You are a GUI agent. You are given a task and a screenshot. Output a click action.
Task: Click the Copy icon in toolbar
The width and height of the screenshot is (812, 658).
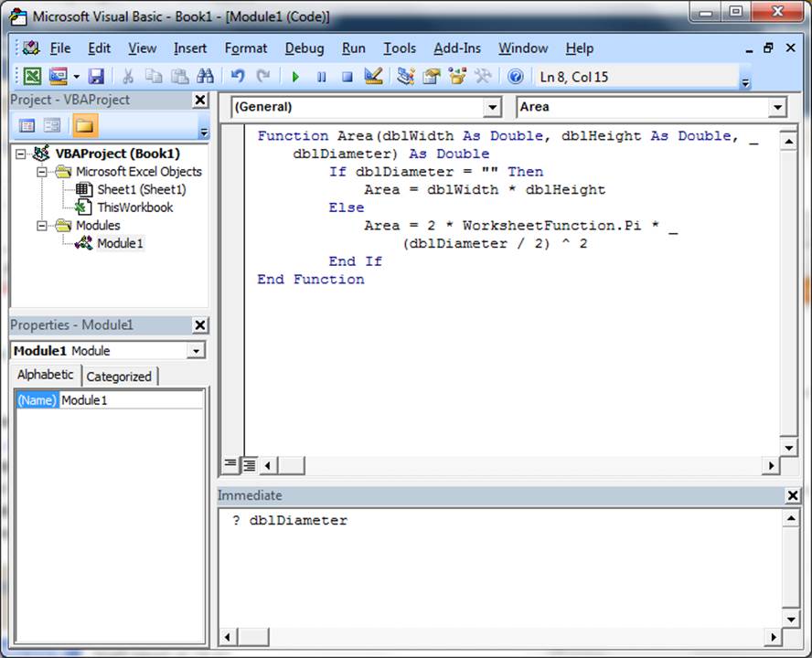coord(154,77)
